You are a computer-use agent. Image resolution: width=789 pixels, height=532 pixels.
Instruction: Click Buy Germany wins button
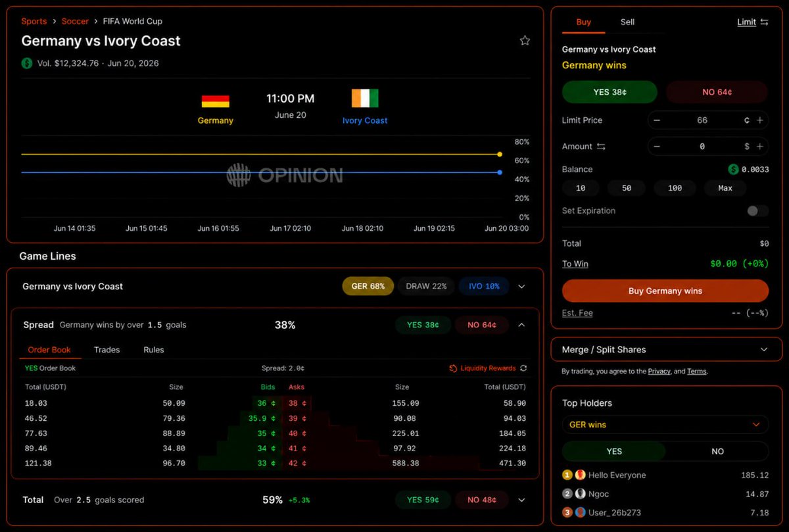pyautogui.click(x=665, y=291)
